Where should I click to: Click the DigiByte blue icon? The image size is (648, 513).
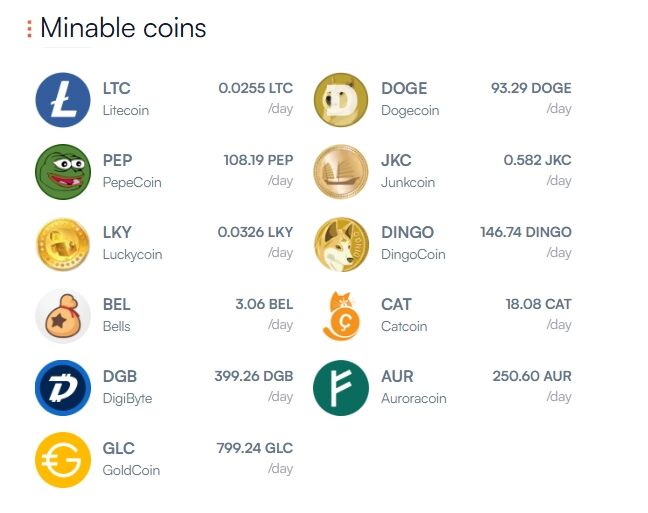coord(63,387)
